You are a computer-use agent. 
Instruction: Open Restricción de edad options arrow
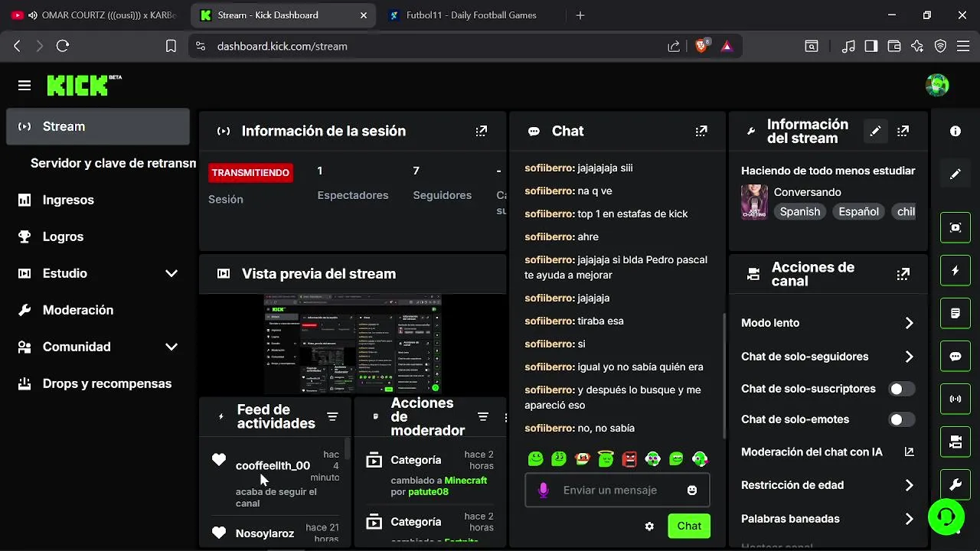coord(909,485)
